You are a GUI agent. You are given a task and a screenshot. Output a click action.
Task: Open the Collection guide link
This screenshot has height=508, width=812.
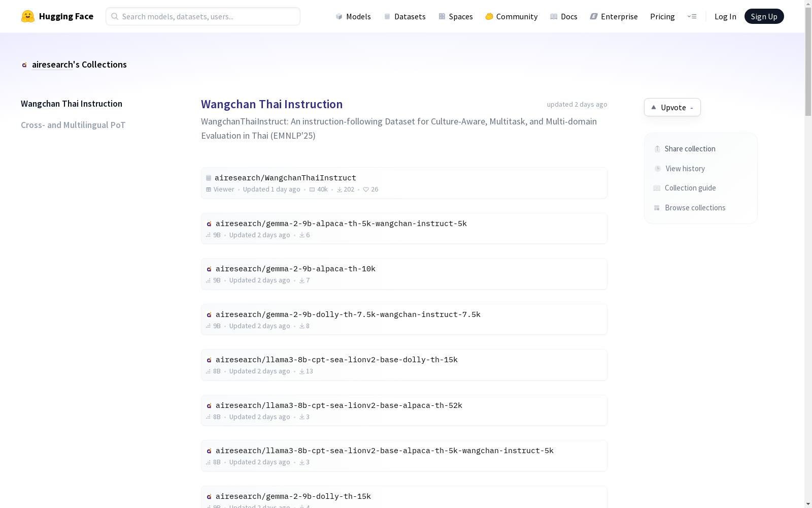click(x=685, y=188)
